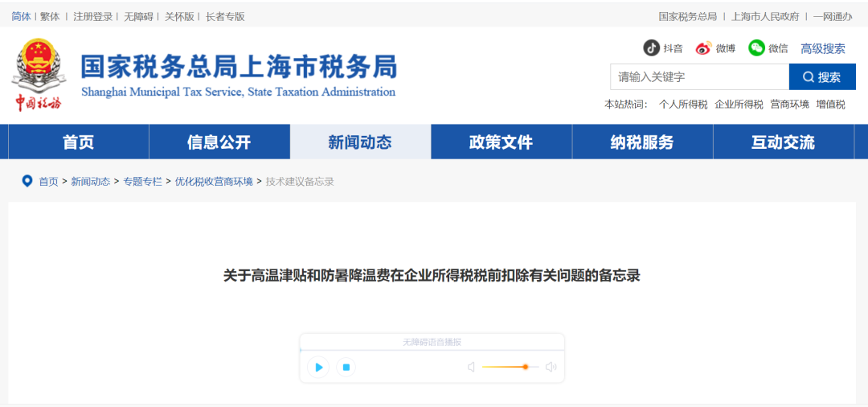The width and height of the screenshot is (868, 407).
Task: Go to 优化税收营商环境 in breadcrumb
Action: (214, 182)
